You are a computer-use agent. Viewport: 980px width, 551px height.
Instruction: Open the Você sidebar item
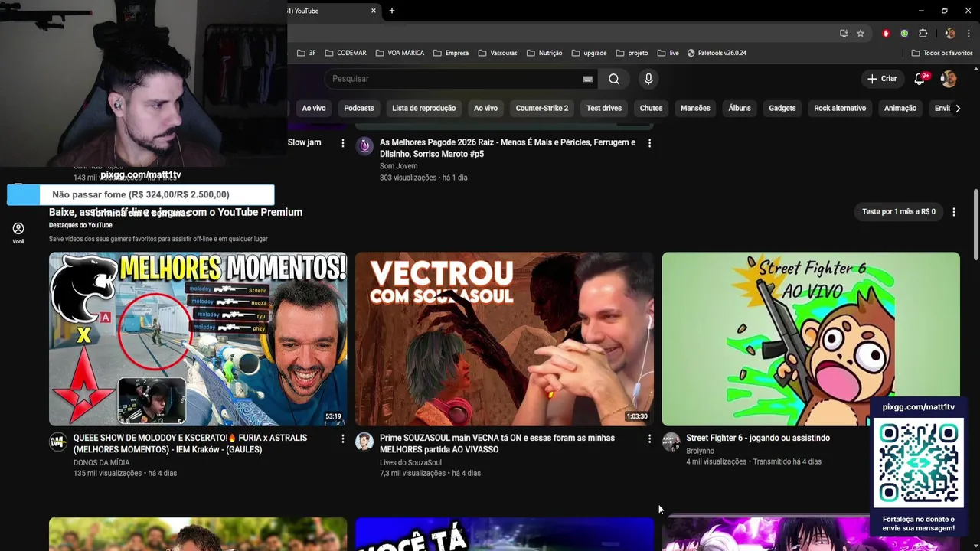click(18, 233)
